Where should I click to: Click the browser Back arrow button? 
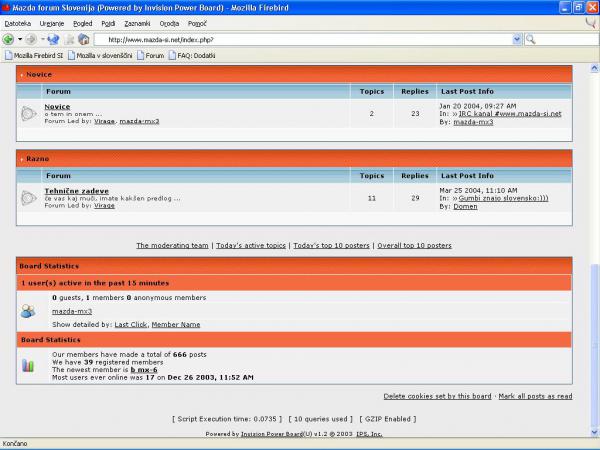point(9,39)
